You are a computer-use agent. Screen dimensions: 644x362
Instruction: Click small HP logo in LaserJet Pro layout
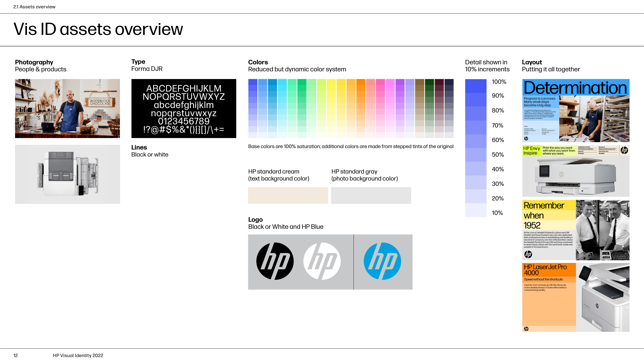[526, 329]
